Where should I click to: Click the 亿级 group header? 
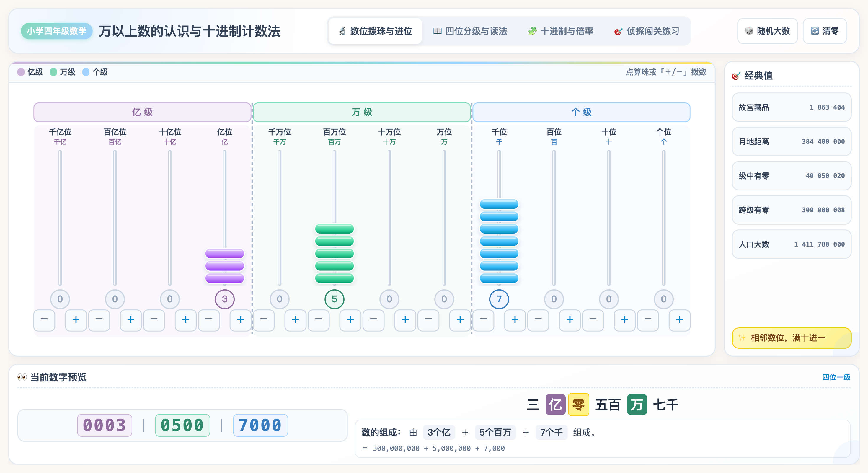[x=143, y=112]
